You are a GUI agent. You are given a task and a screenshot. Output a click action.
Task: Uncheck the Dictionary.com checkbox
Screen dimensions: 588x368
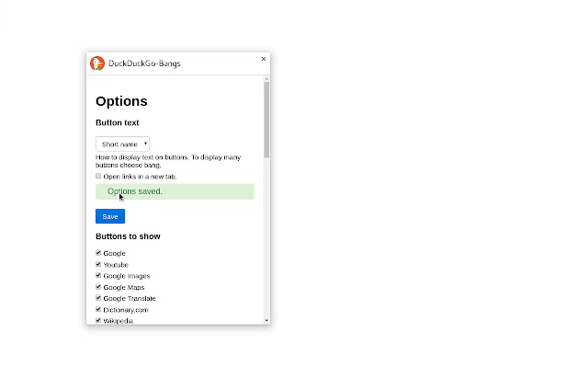click(98, 309)
